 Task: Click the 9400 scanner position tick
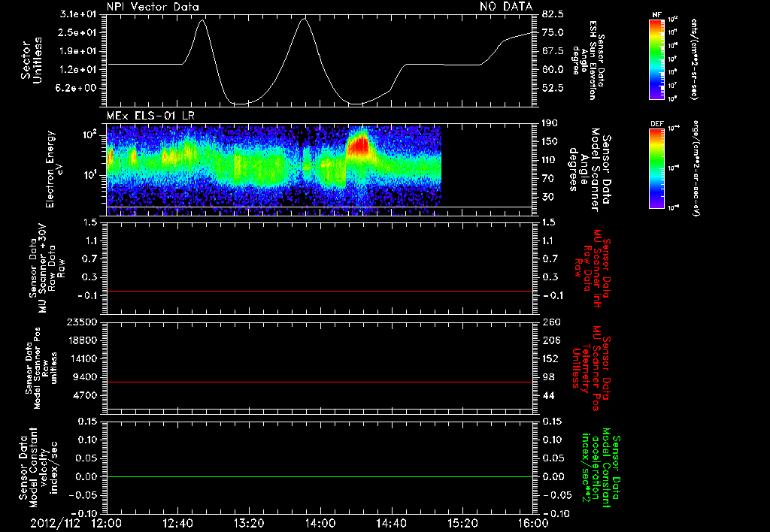[84, 377]
